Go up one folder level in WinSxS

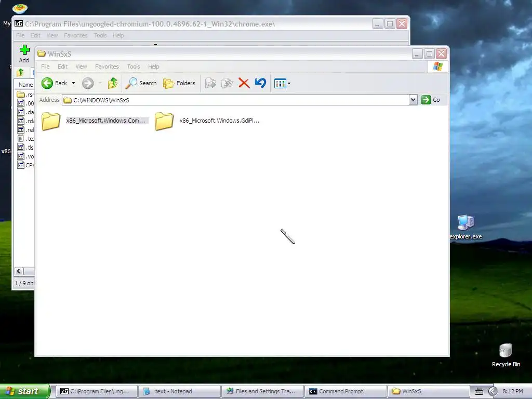point(113,83)
